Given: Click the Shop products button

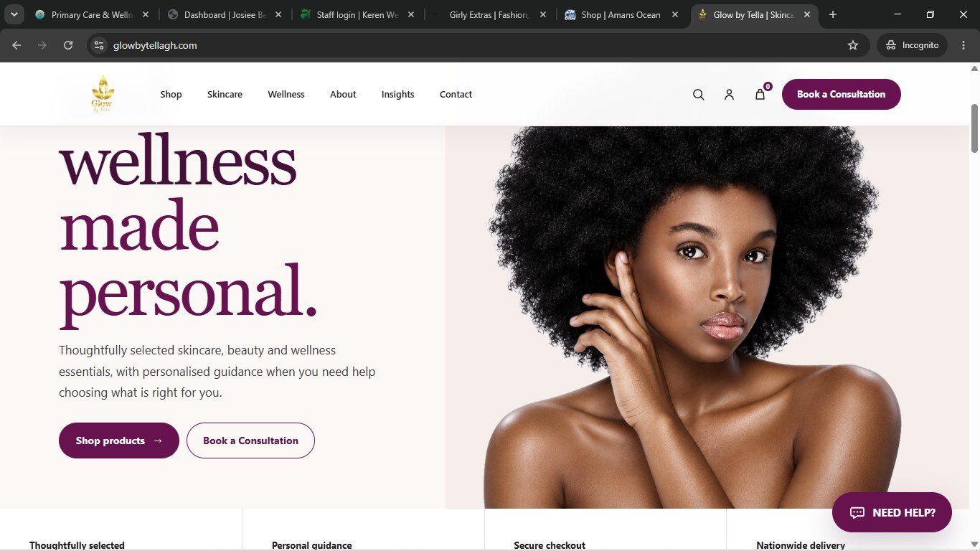Looking at the screenshot, I should (119, 441).
